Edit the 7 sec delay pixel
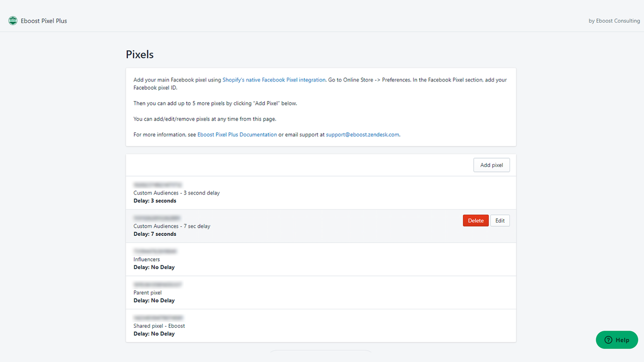The image size is (644, 362). (x=500, y=221)
